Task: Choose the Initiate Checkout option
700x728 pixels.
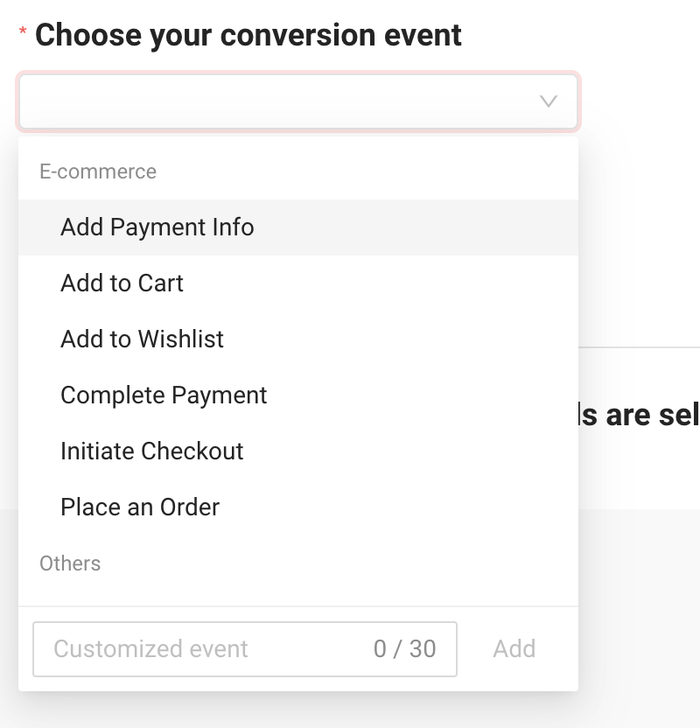Action: click(x=152, y=451)
